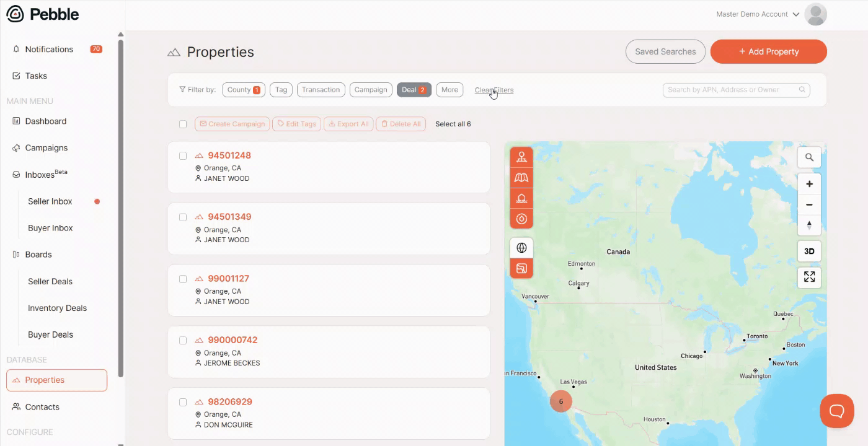Click the Create Campaign button
This screenshot has width=868, height=446.
232,124
